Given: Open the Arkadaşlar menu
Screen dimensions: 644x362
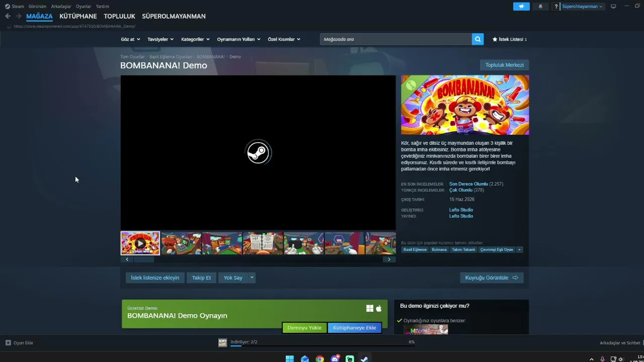Looking at the screenshot, I should pyautogui.click(x=61, y=7).
